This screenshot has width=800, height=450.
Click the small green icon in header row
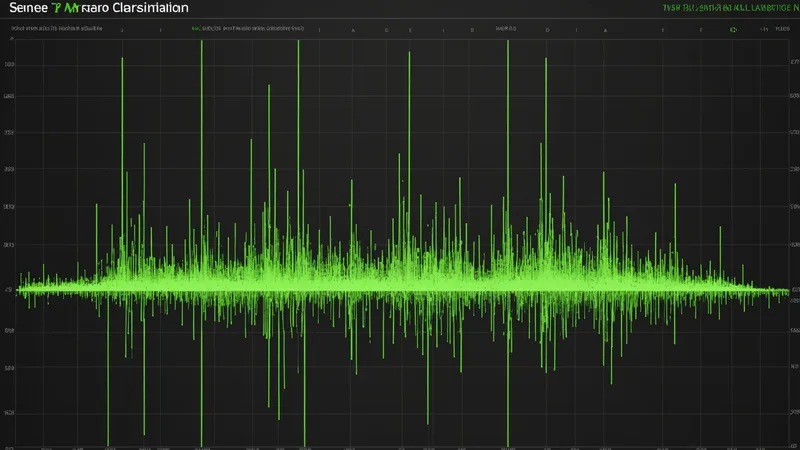tap(733, 30)
